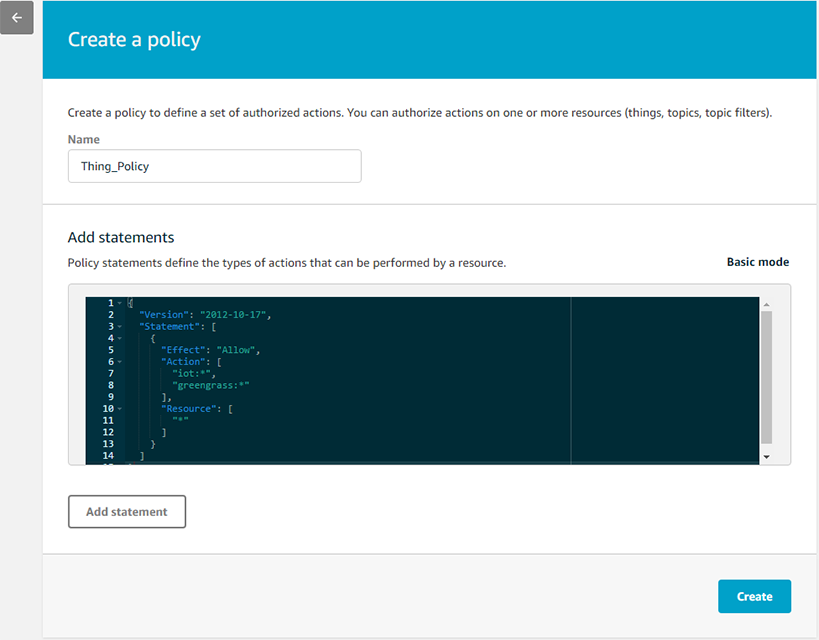Collapse the Action array fold on line 6
The width and height of the screenshot is (819, 640).
coord(120,362)
